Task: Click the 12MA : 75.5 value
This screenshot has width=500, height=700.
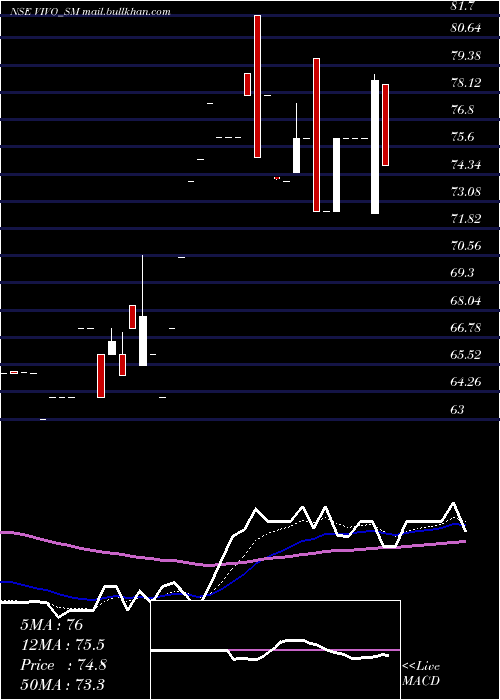Action: click(x=63, y=645)
